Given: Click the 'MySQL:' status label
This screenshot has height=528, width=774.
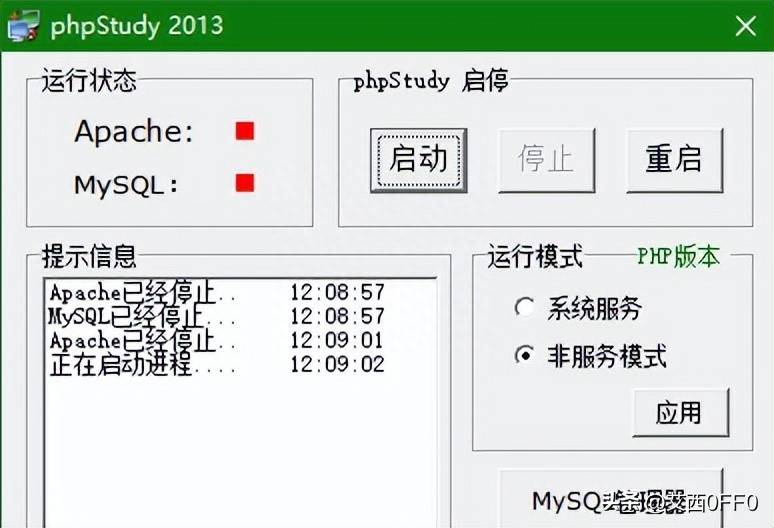Looking at the screenshot, I should pos(126,186).
